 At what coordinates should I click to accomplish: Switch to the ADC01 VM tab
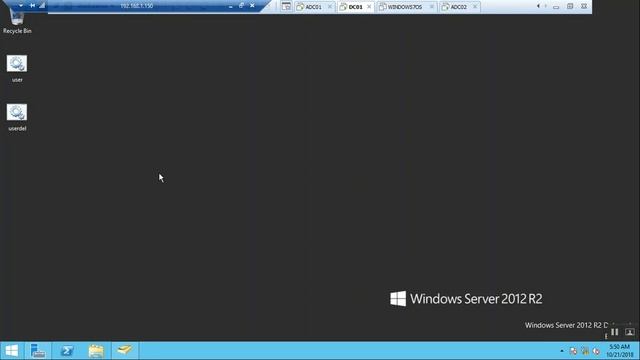[x=313, y=7]
